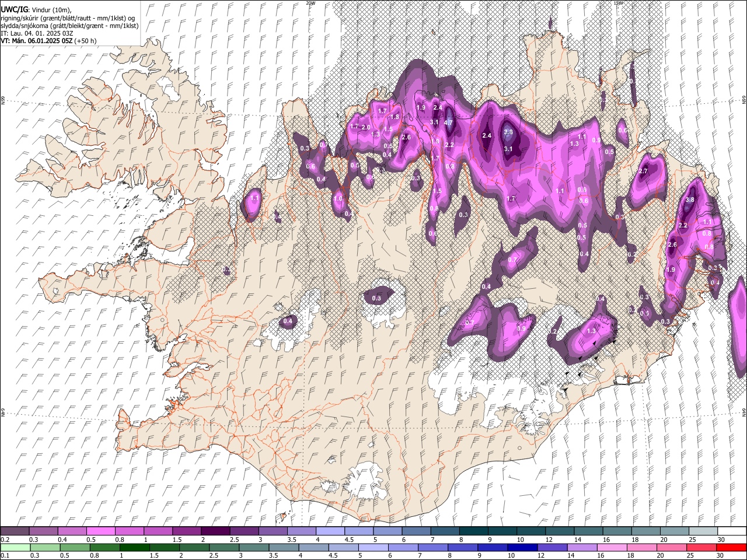Pick the dark teal swatch labeled 8 in upper row
Screen dimensions: 747x560
(473, 531)
